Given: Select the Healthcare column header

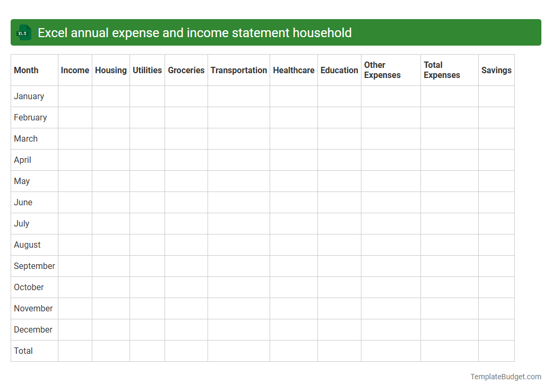Looking at the screenshot, I should [x=294, y=70].
